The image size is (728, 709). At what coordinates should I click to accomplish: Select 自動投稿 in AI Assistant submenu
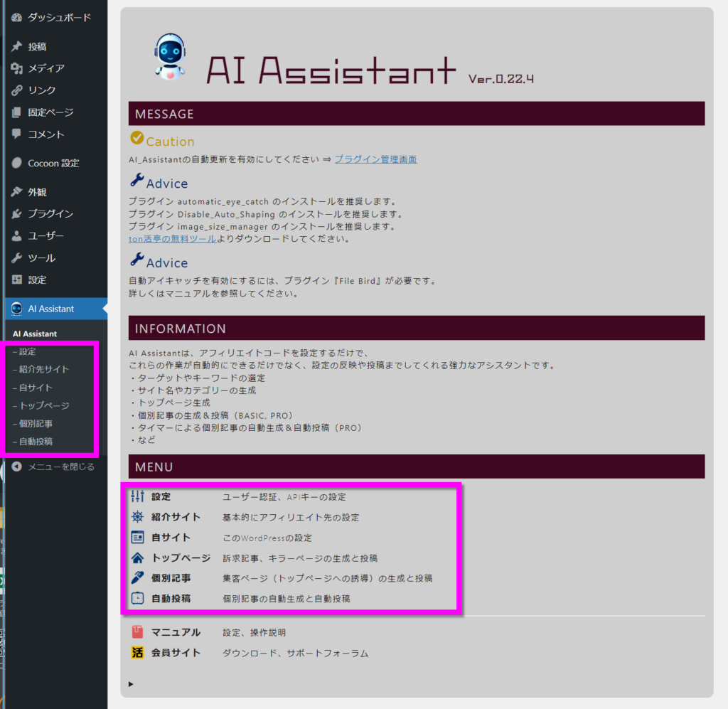click(x=36, y=441)
